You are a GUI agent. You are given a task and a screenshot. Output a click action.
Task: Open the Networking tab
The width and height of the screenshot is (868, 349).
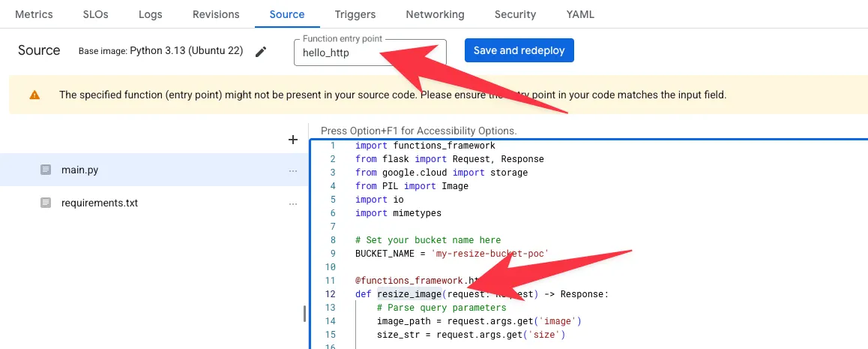(435, 14)
